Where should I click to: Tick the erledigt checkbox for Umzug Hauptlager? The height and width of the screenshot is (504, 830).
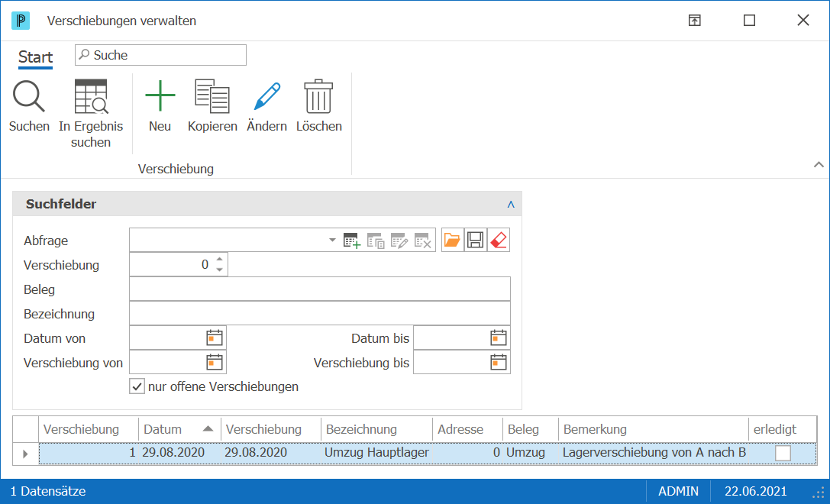click(x=783, y=453)
